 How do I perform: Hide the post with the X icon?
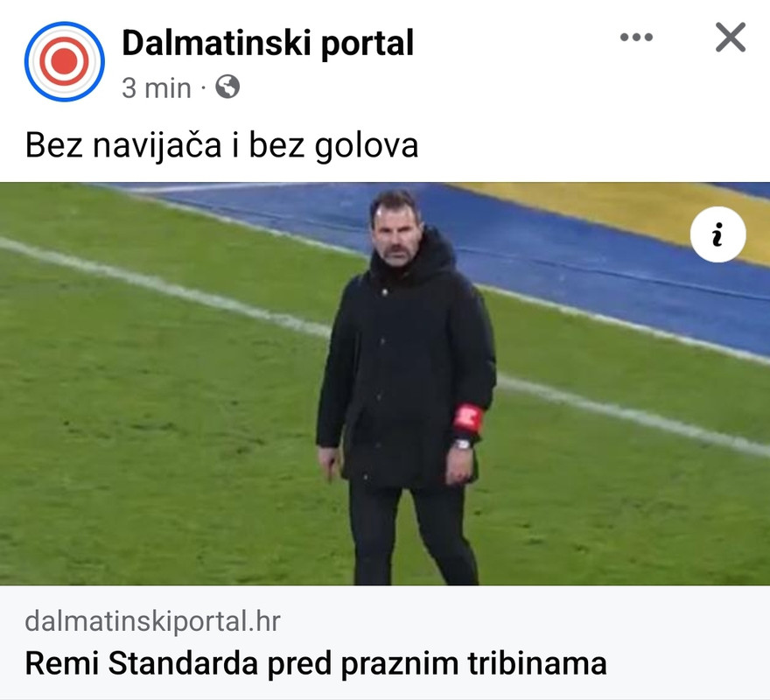point(731,38)
